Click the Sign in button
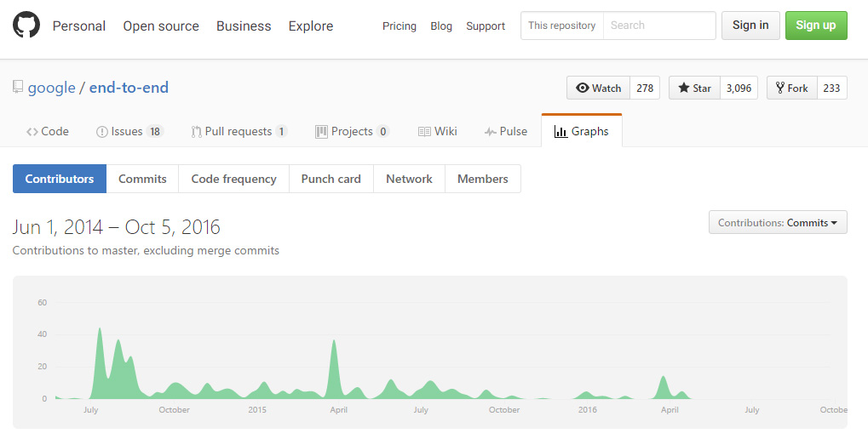 point(750,26)
